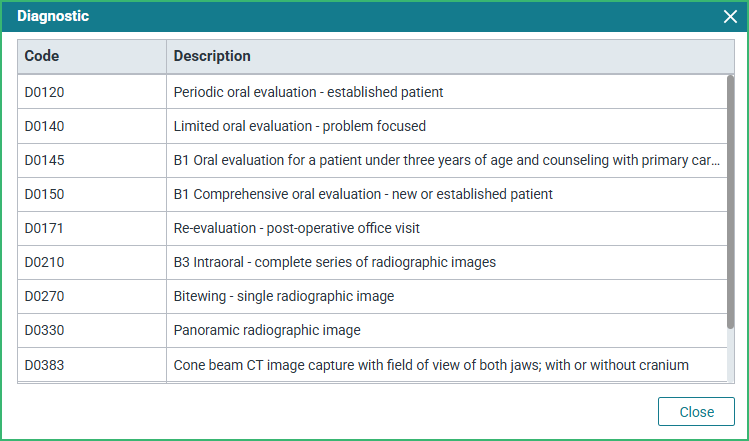Screen dimensions: 749x441
Task: Choose Re-evaluation post-operative office visit
Action: [297, 228]
